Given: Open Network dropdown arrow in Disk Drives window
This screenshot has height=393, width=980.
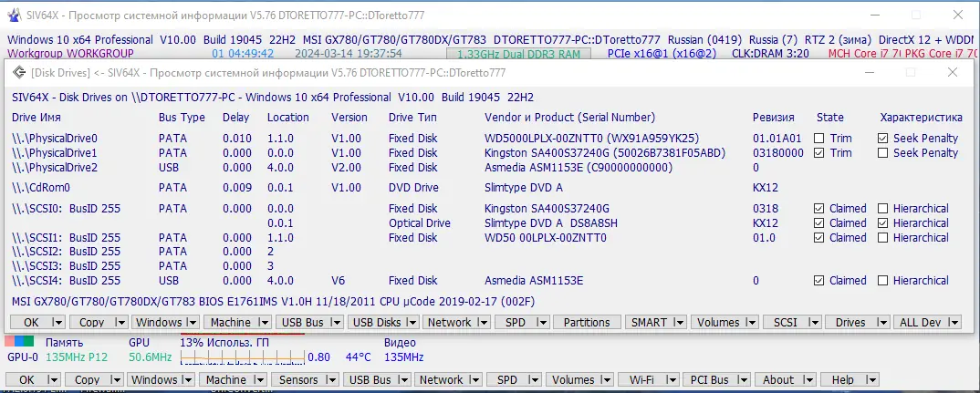Looking at the screenshot, I should coord(483,323).
